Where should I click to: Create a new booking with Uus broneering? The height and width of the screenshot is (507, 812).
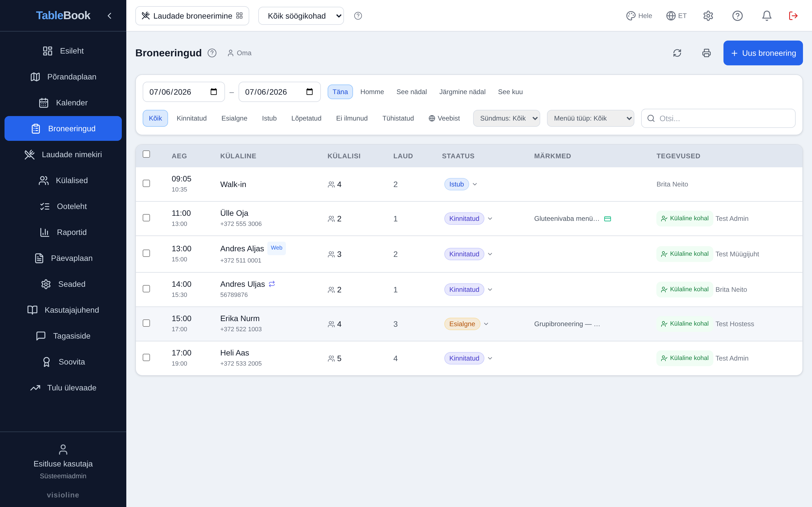[763, 53]
